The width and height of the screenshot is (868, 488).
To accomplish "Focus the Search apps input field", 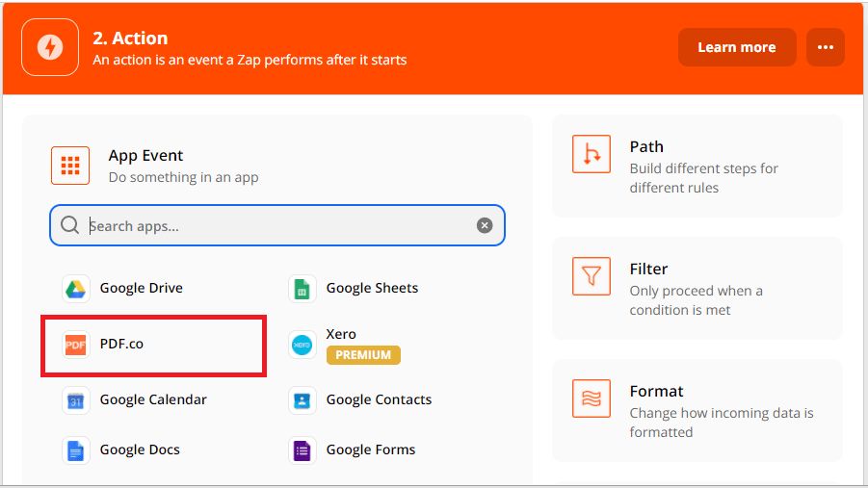I will (x=279, y=226).
